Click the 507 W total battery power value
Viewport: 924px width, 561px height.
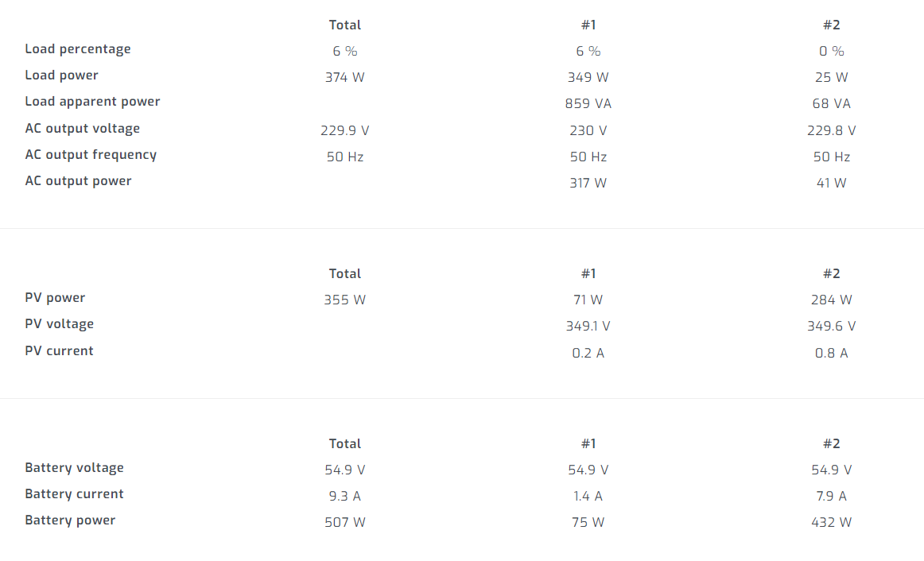(345, 523)
